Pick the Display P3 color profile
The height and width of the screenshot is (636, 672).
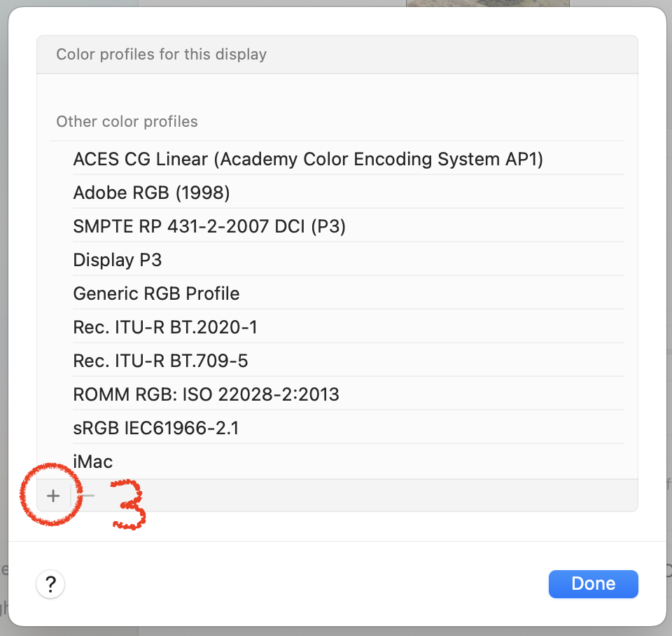click(118, 260)
